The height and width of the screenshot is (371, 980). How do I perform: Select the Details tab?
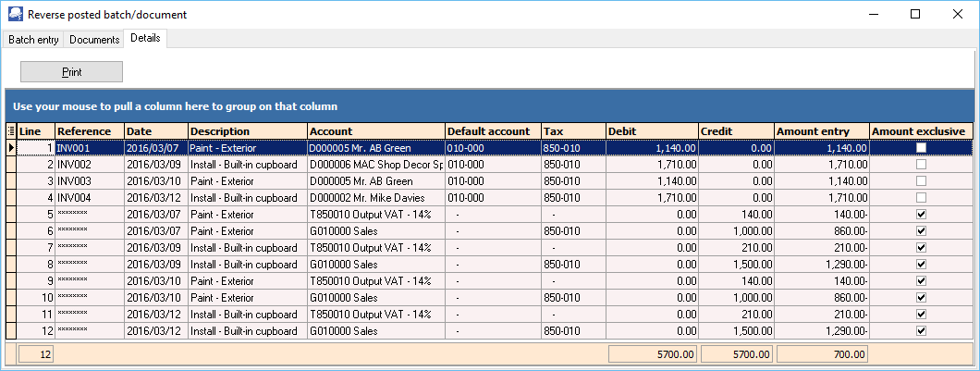[x=145, y=39]
